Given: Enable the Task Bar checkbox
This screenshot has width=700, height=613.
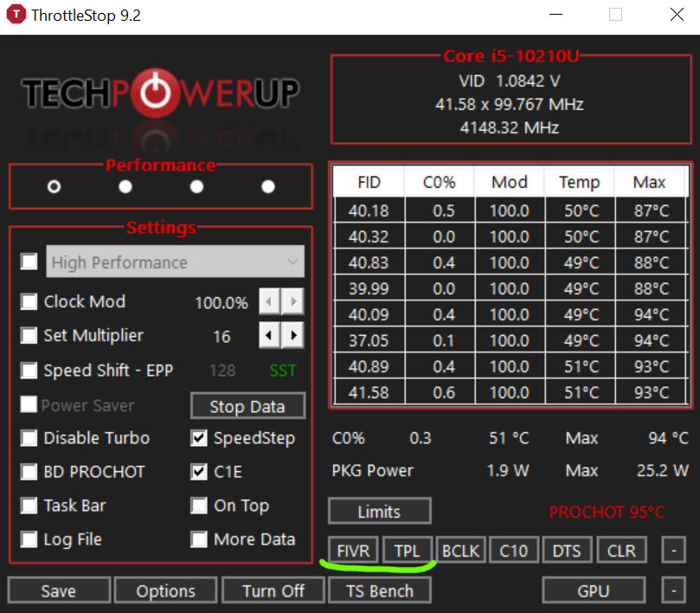Looking at the screenshot, I should click(x=29, y=506).
